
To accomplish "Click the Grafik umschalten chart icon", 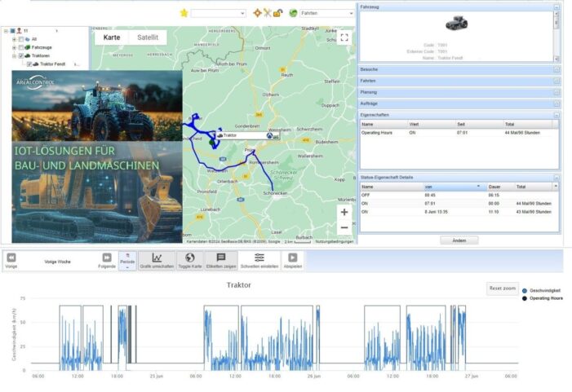I will [x=157, y=258].
